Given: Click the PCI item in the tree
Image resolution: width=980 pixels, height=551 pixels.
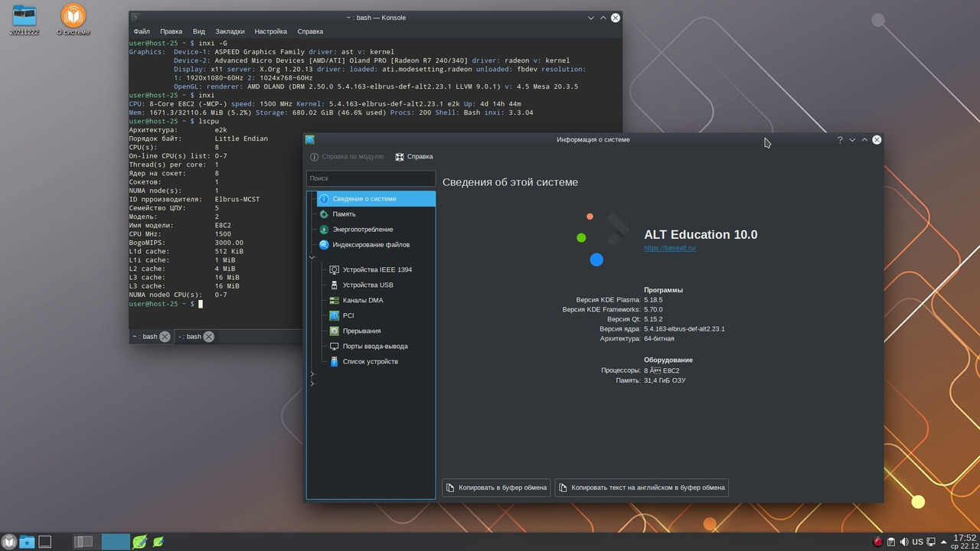Looking at the screenshot, I should (348, 315).
